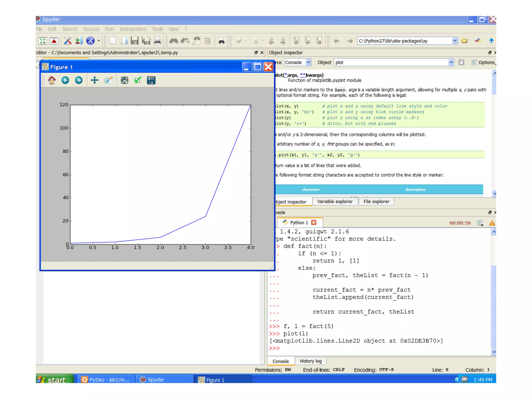This screenshot has width=532, height=399.
Task: Undock the Editor pane float button
Action: 256,52
